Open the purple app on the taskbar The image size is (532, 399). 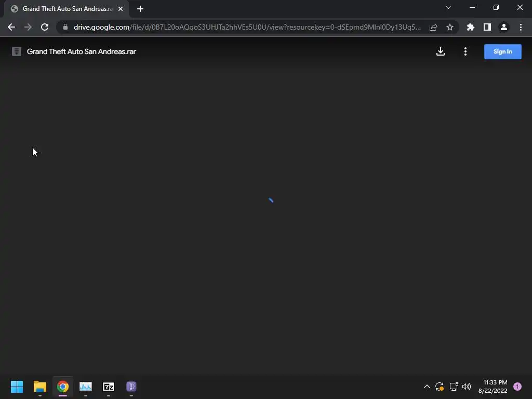click(131, 387)
